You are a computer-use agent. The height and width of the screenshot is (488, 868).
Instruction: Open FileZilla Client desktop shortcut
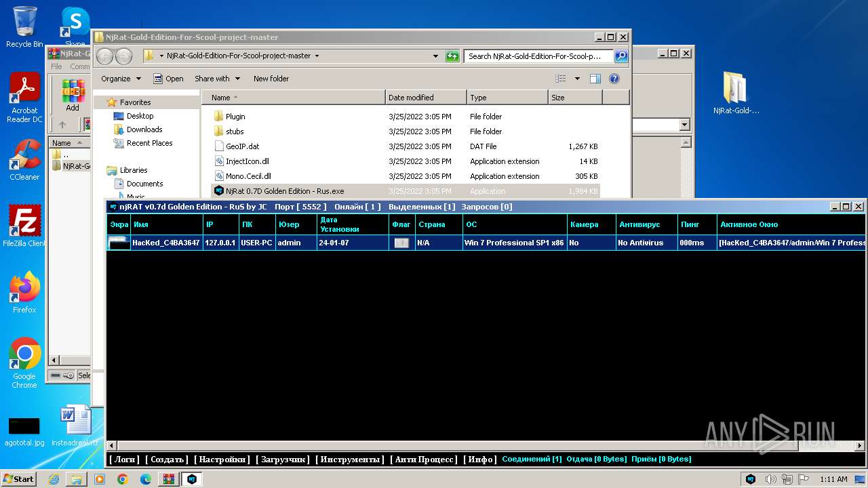[x=24, y=226]
